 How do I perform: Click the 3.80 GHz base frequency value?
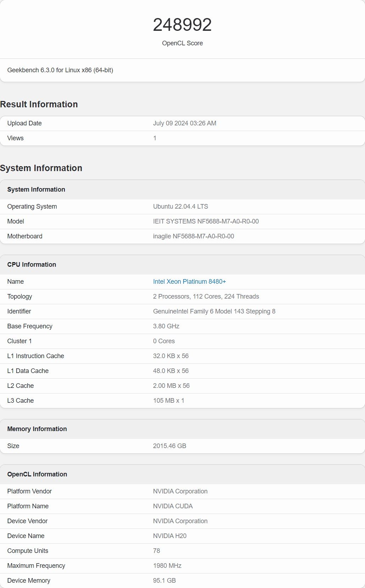coord(166,326)
